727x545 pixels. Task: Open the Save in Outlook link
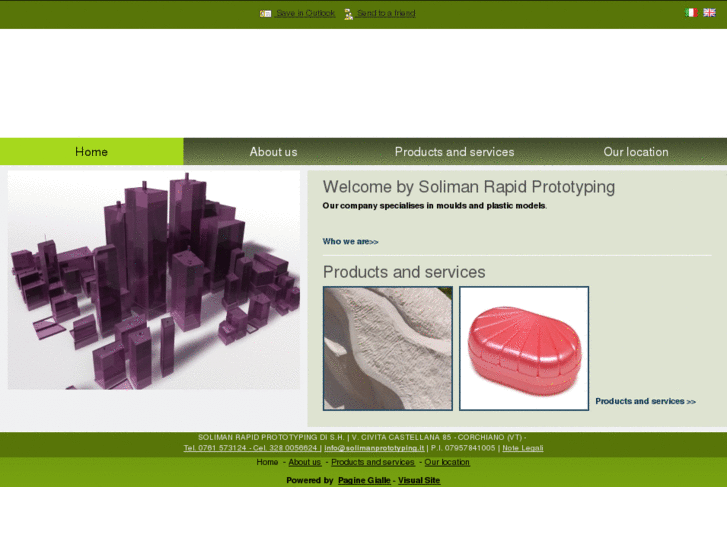pyautogui.click(x=305, y=13)
